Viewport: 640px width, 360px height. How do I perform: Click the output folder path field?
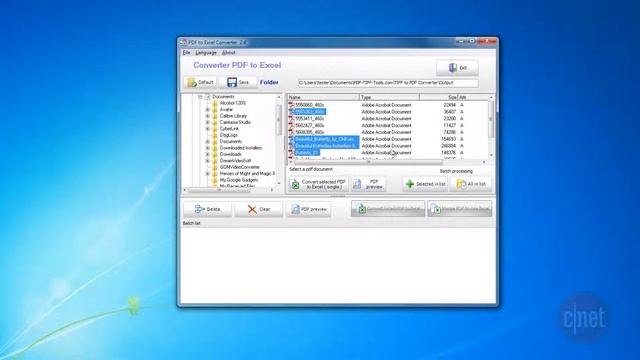[388, 83]
